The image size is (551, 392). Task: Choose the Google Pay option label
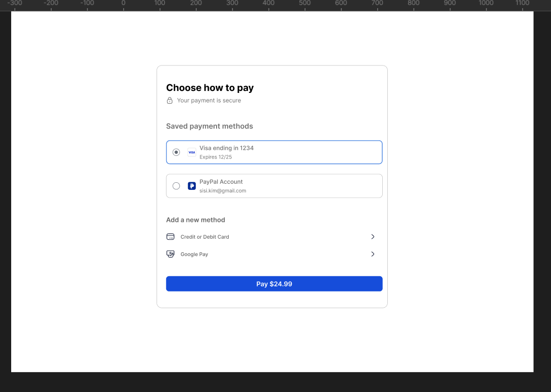[194, 254]
